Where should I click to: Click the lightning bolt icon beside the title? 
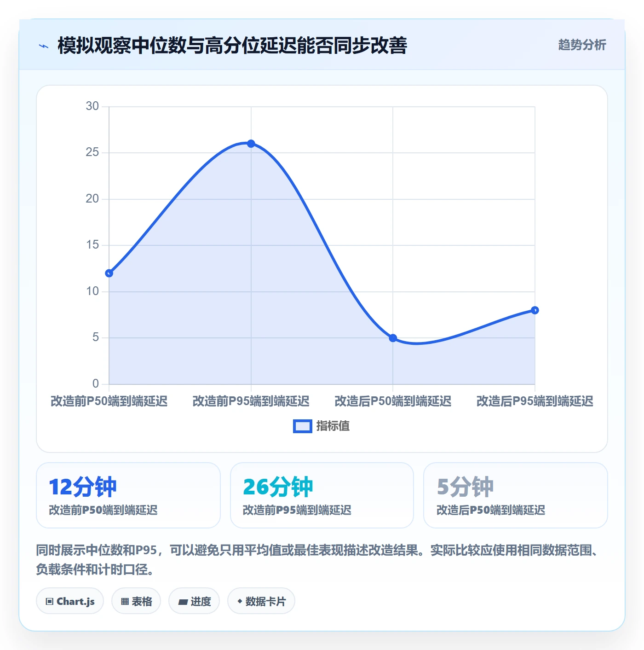click(x=44, y=46)
